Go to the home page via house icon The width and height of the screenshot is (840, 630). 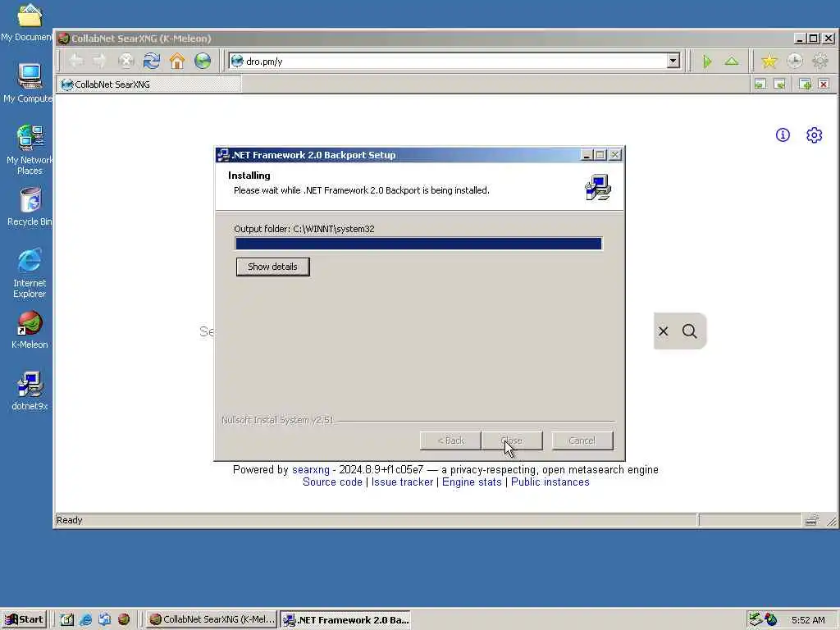[x=177, y=61]
